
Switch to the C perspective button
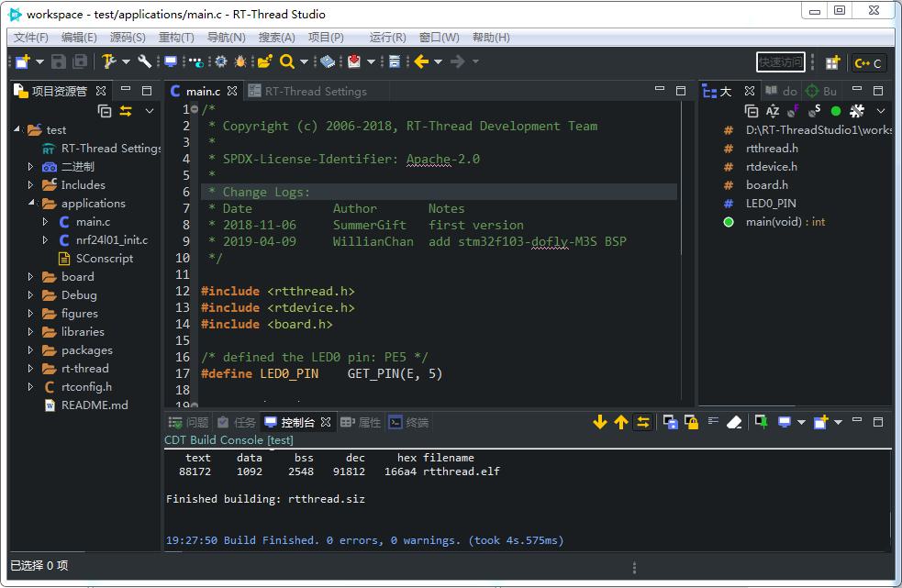[867, 62]
